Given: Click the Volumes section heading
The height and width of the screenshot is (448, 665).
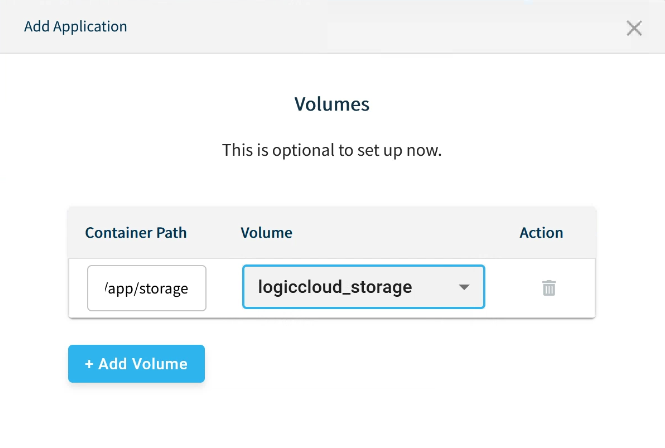Looking at the screenshot, I should [332, 104].
